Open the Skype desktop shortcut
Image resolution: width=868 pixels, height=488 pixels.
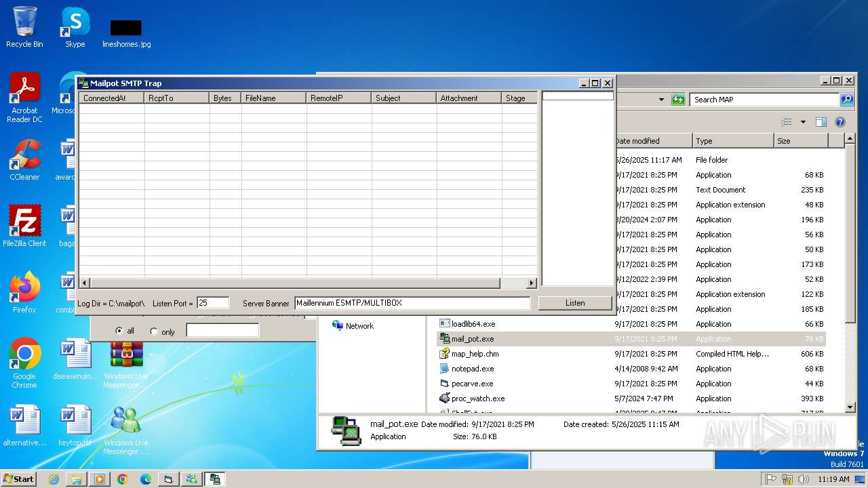(x=75, y=27)
